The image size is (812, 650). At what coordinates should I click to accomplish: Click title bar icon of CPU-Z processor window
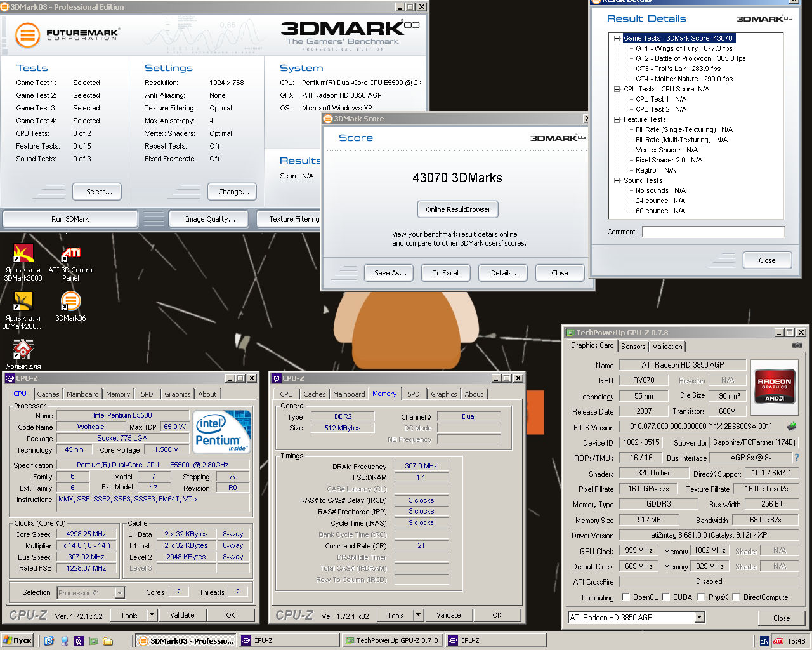[10, 378]
